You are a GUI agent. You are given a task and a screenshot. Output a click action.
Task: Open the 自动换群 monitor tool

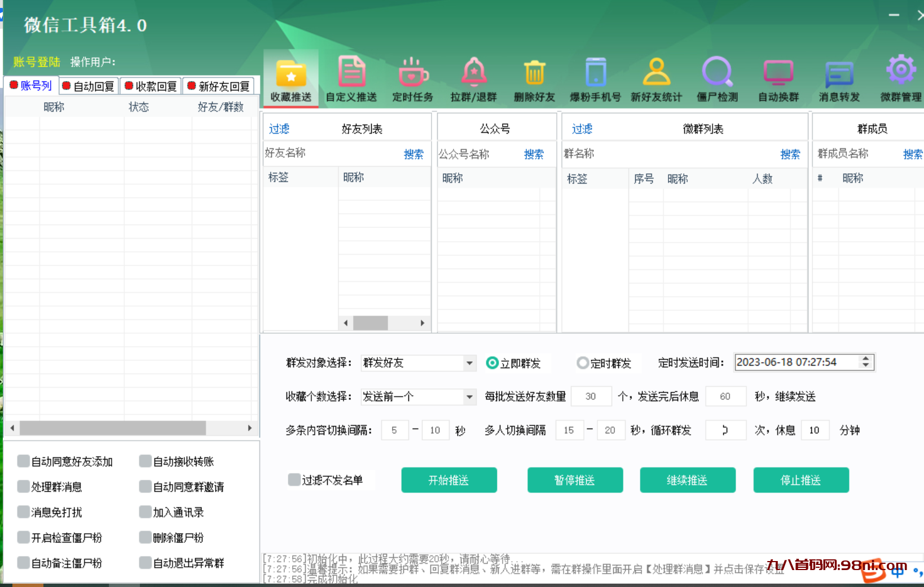click(x=778, y=79)
